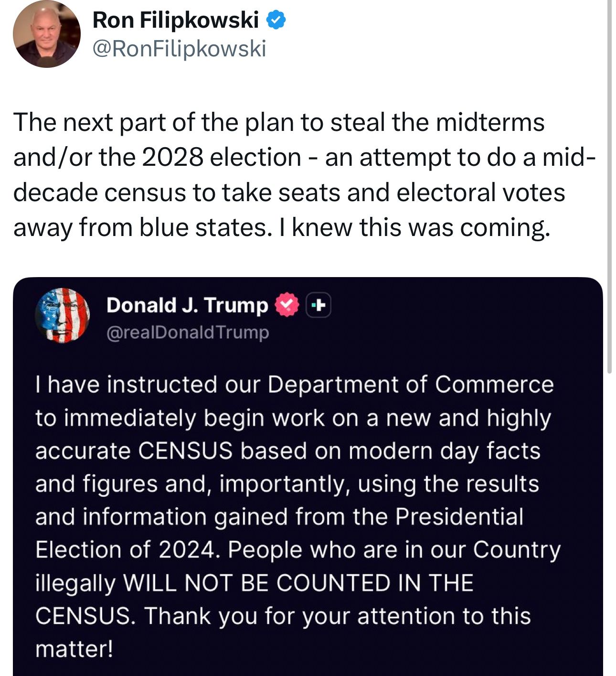616x676 pixels.
Task: Click "Department of Commerce" in quoted post
Action: tap(410, 385)
